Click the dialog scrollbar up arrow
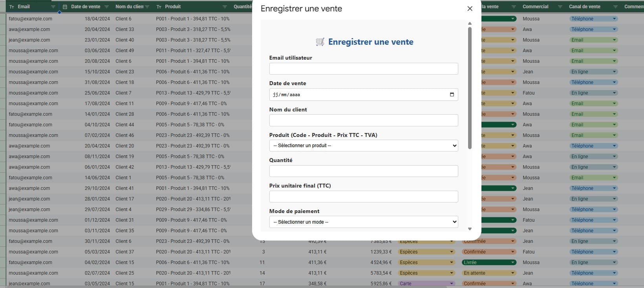This screenshot has width=644, height=288. (470, 24)
